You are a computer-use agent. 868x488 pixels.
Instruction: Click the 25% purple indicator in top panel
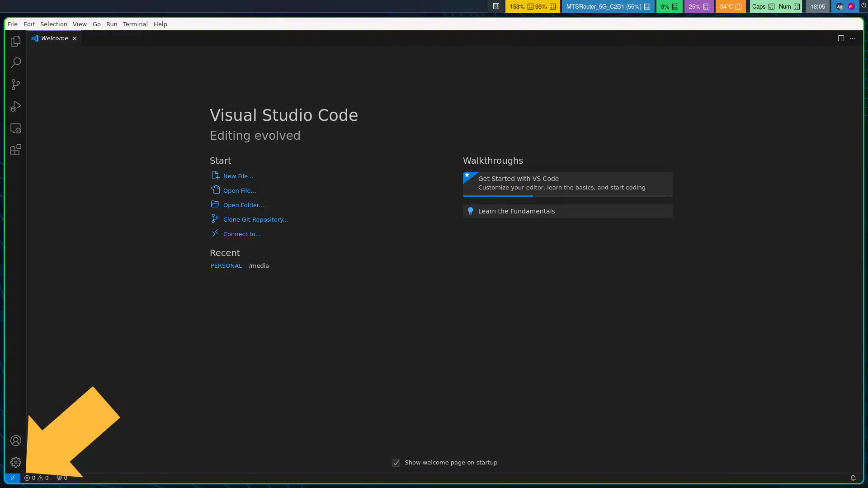699,7
